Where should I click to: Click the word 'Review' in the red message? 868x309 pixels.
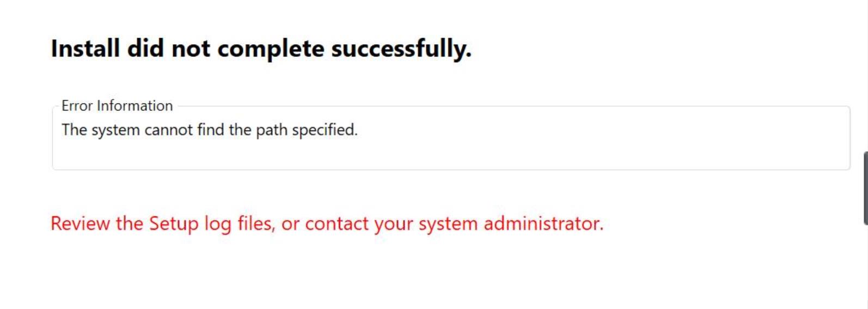click(81, 223)
